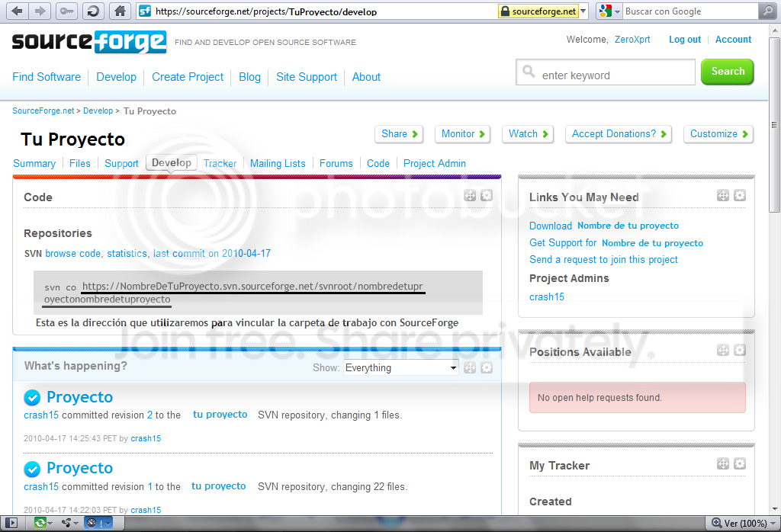Click the Code widget settings gear icon
This screenshot has height=532, width=781.
click(487, 196)
